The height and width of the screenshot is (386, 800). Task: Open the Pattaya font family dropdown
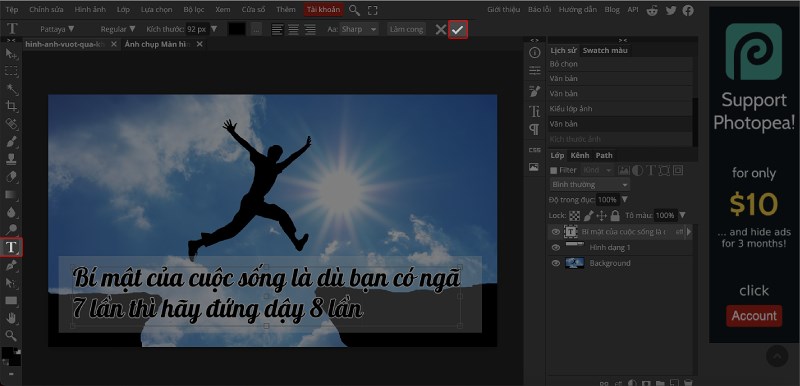pos(57,29)
